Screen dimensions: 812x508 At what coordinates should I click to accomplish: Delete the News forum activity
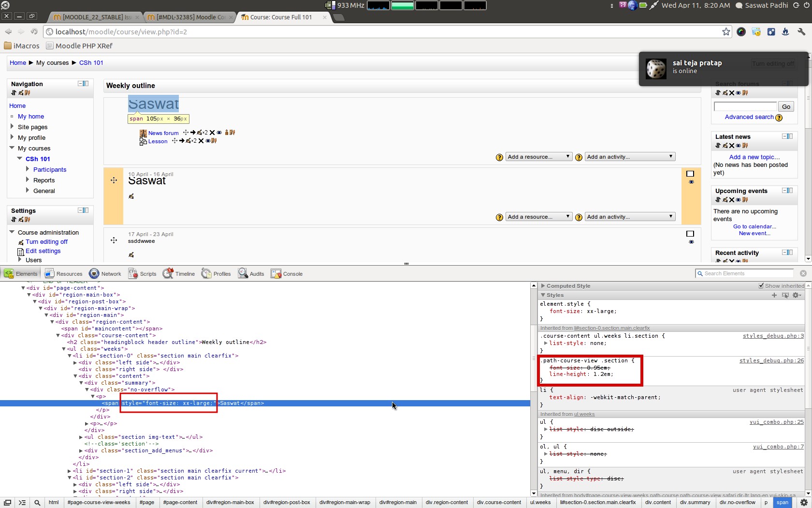click(x=212, y=133)
